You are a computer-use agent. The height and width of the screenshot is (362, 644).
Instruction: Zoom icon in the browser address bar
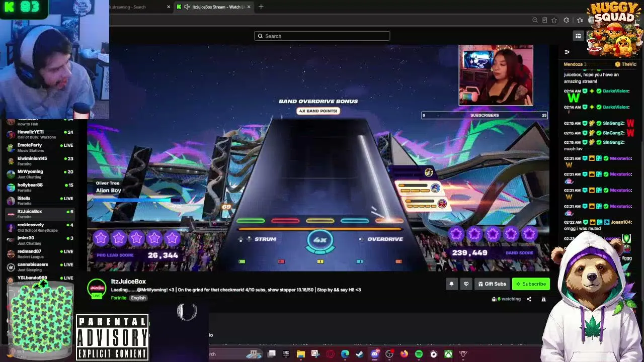(x=535, y=20)
